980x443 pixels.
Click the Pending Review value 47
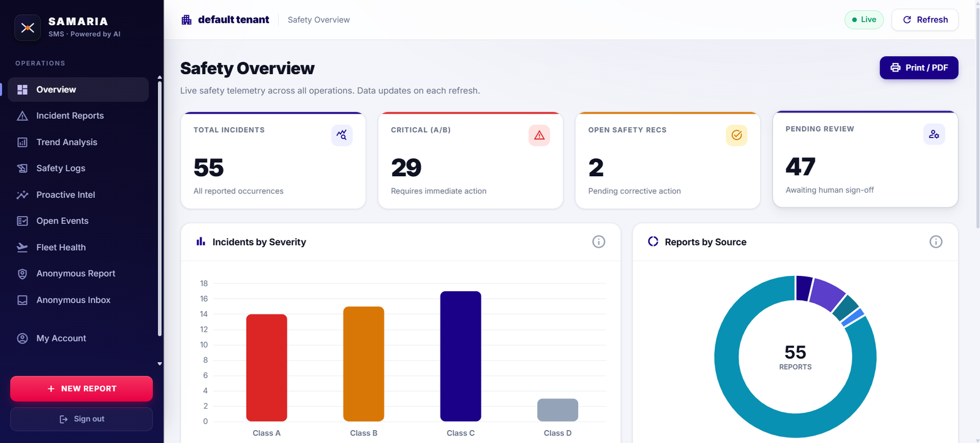pos(801,166)
